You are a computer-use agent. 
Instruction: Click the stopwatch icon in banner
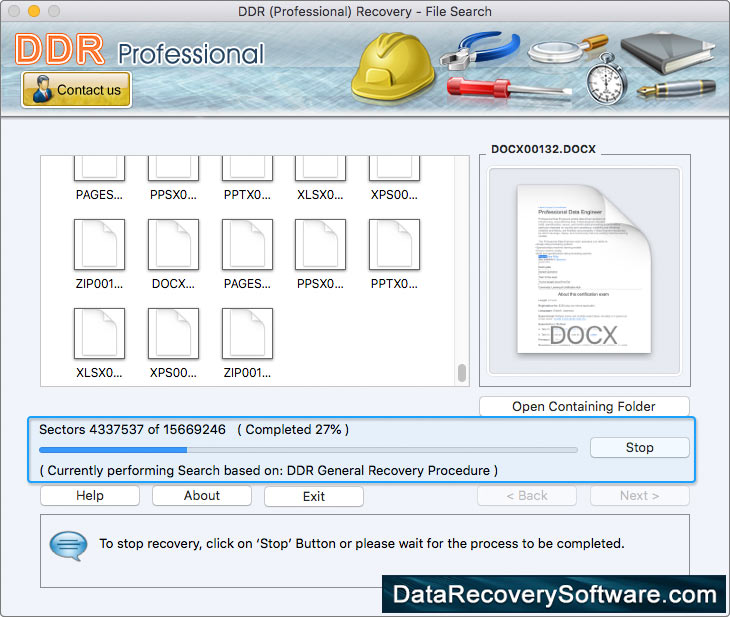(x=606, y=80)
